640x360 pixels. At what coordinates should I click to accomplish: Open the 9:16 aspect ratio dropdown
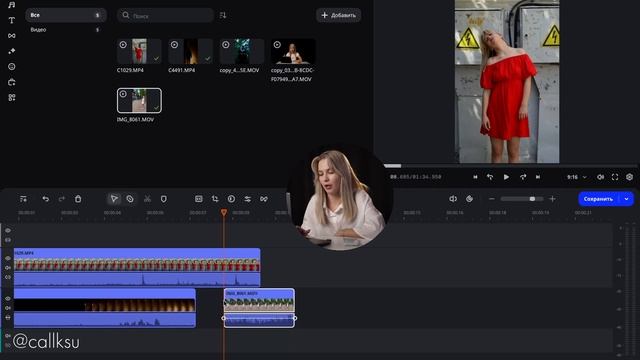point(577,177)
